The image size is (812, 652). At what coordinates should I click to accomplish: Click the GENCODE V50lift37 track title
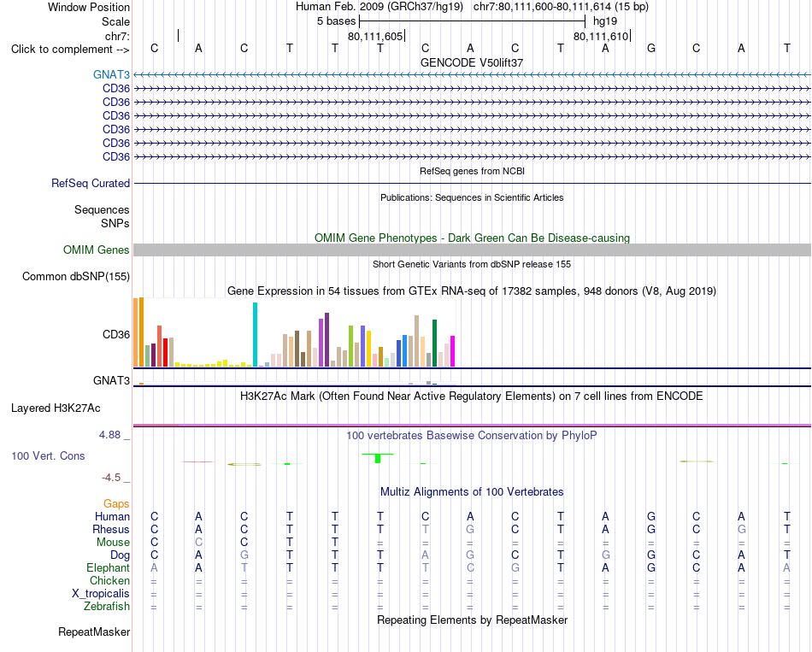[472, 62]
